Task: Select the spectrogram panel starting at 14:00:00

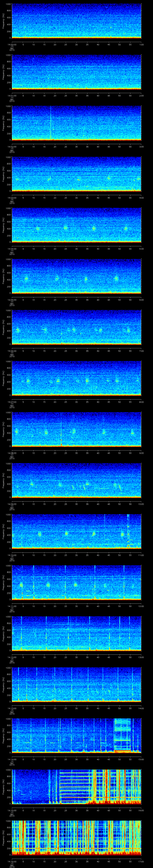Action: [77, 21]
